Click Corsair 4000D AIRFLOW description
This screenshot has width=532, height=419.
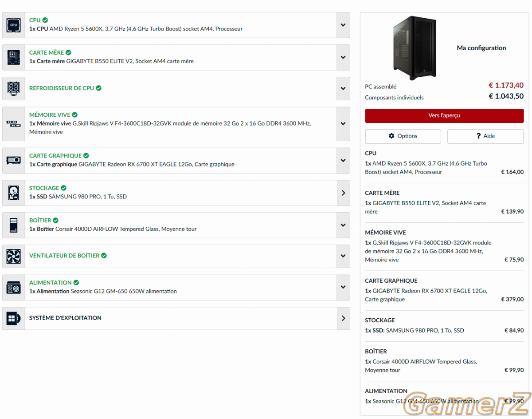point(113,229)
